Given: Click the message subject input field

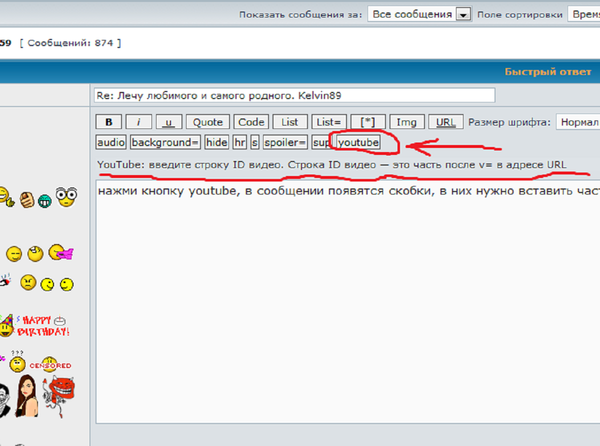Looking at the screenshot, I should click(x=294, y=96).
